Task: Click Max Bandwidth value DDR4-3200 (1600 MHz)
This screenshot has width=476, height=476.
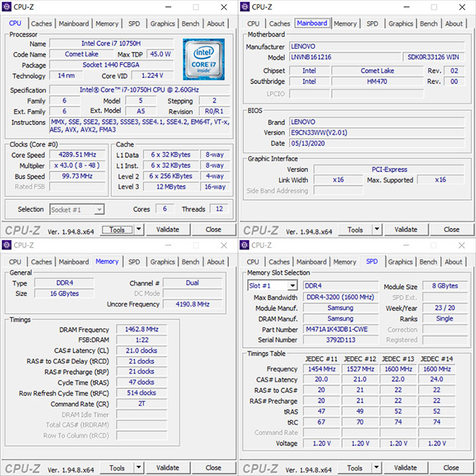Action: pyautogui.click(x=340, y=297)
